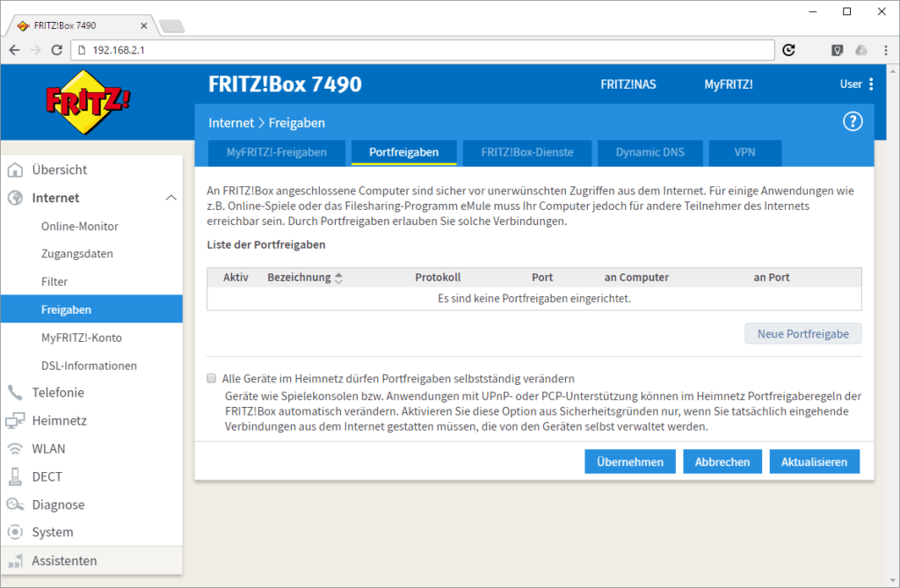Click the Aktiv column header
900x588 pixels.
[x=236, y=278]
